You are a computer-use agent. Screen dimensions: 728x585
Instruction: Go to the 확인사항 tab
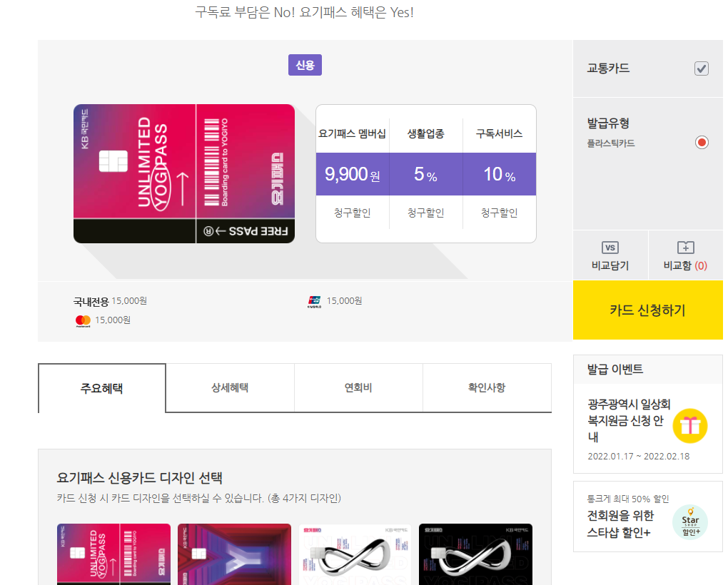487,387
